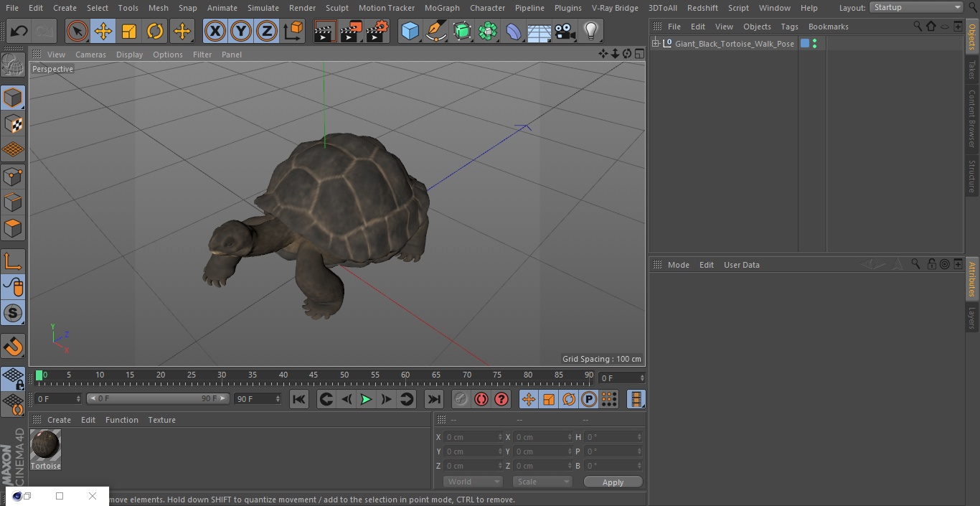Open the World coordinate dropdown
This screenshot has width=980, height=506.
pos(472,482)
